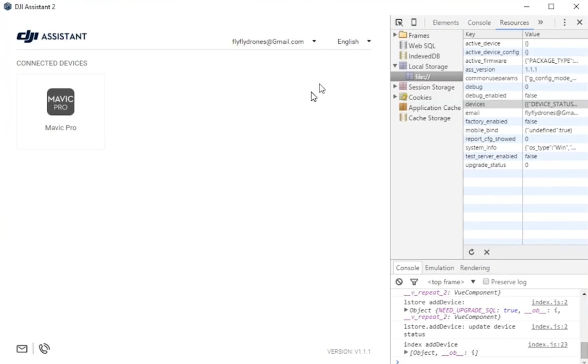Toggle the device mode phone icon
588x364 pixels.
coord(414,22)
